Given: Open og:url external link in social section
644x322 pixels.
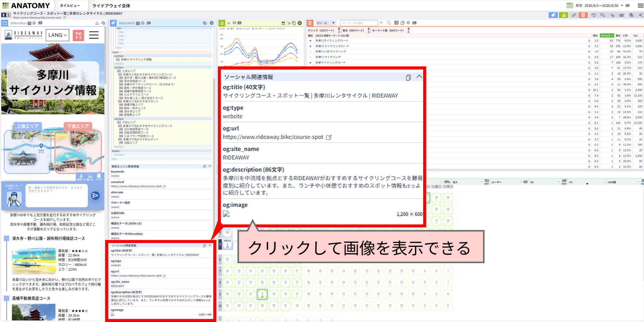Looking at the screenshot, I should (164, 276).
